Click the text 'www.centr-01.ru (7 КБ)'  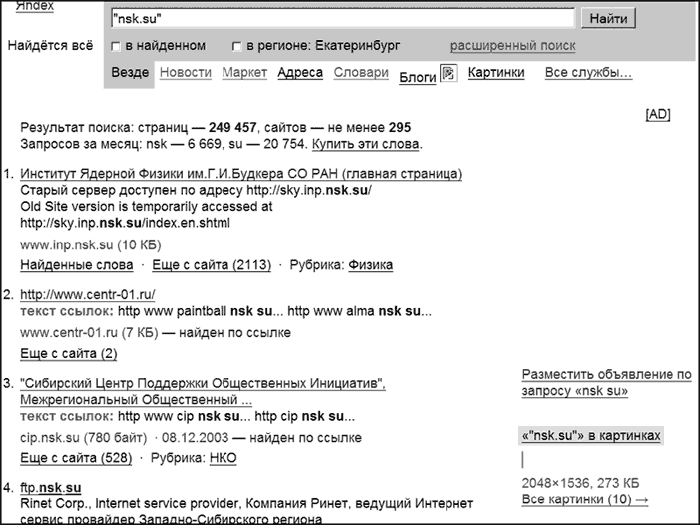coord(89,333)
